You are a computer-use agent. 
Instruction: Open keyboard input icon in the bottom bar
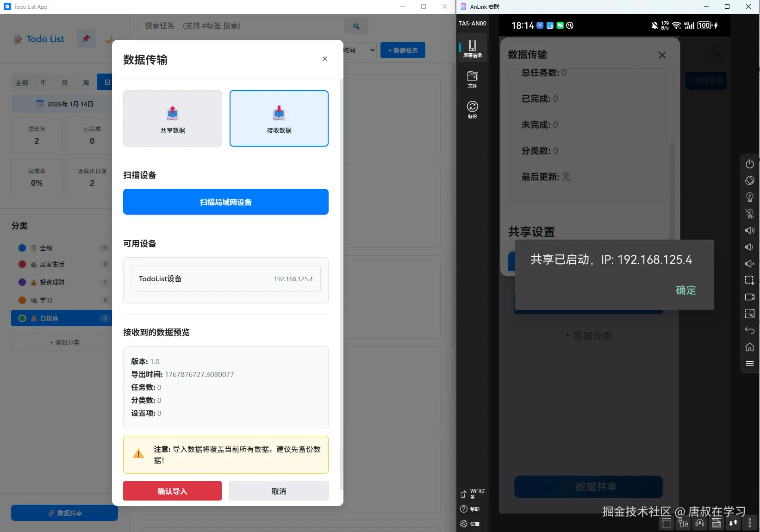(x=716, y=523)
